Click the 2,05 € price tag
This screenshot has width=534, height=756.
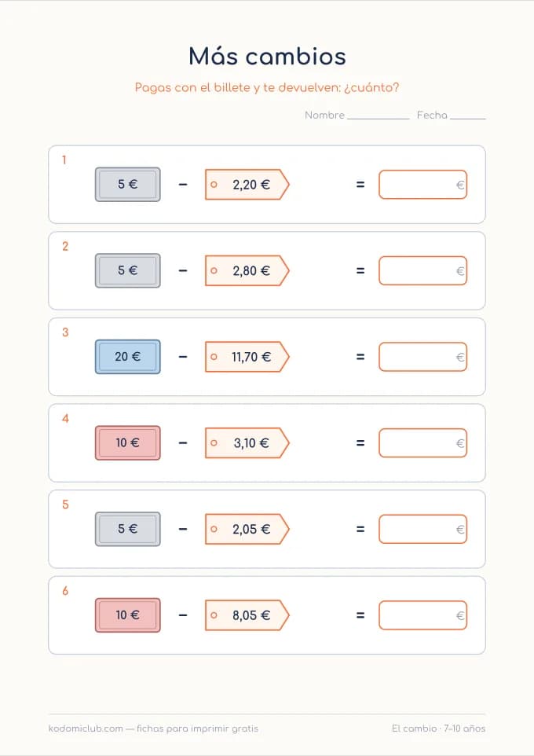pyautogui.click(x=247, y=529)
